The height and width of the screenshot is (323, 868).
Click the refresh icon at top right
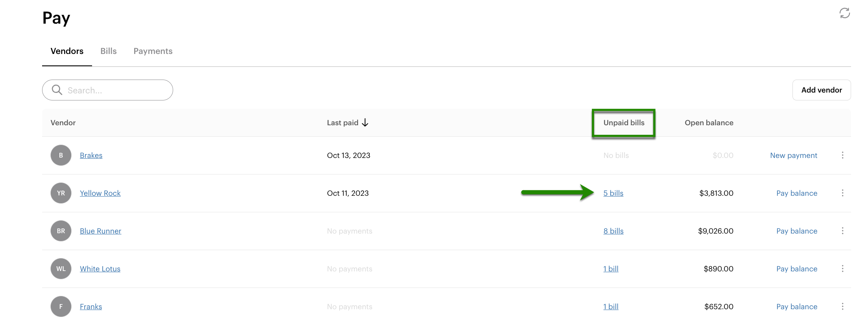pos(844,13)
